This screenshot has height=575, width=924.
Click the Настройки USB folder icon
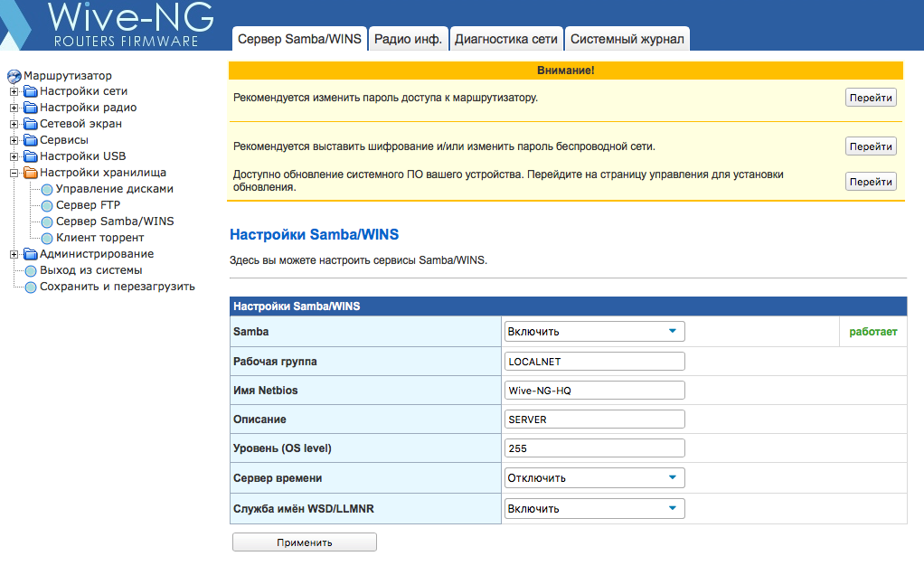(x=30, y=156)
